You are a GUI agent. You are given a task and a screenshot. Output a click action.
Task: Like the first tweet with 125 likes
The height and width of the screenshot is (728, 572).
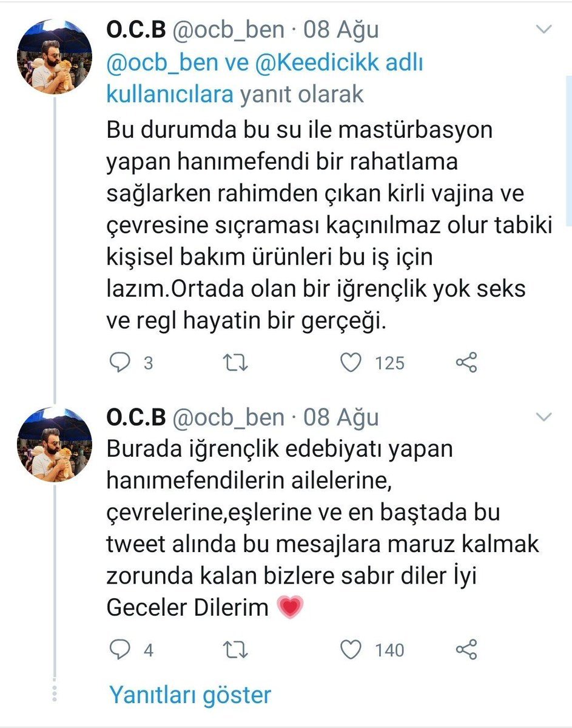[x=350, y=362]
